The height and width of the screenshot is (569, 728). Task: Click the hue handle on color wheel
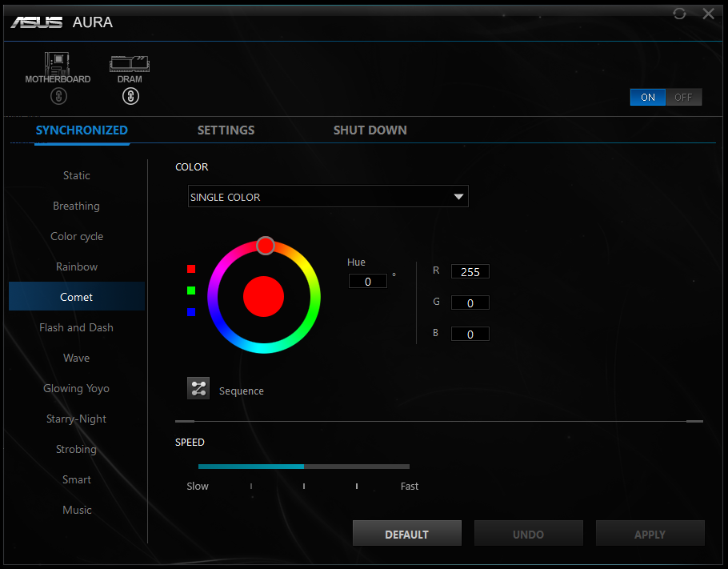(266, 246)
